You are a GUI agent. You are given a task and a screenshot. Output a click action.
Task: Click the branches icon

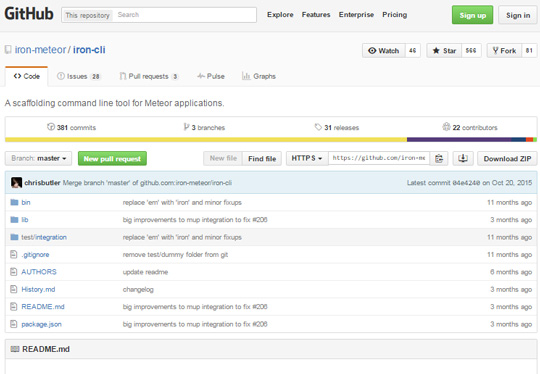point(186,127)
